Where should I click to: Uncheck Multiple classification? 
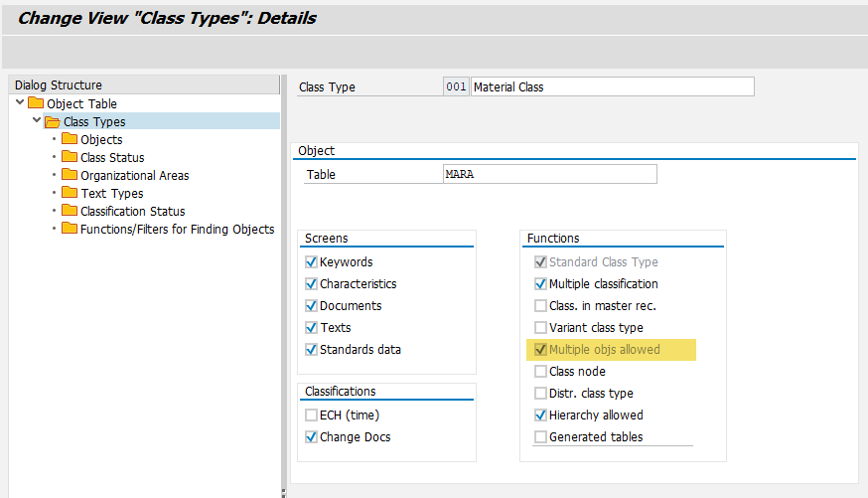tap(540, 283)
